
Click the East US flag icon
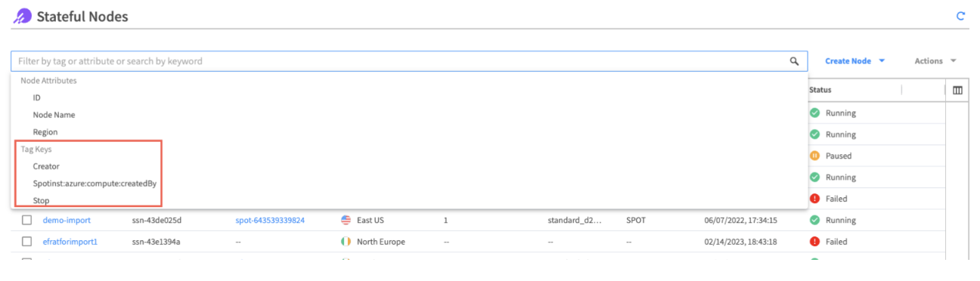[x=346, y=221]
